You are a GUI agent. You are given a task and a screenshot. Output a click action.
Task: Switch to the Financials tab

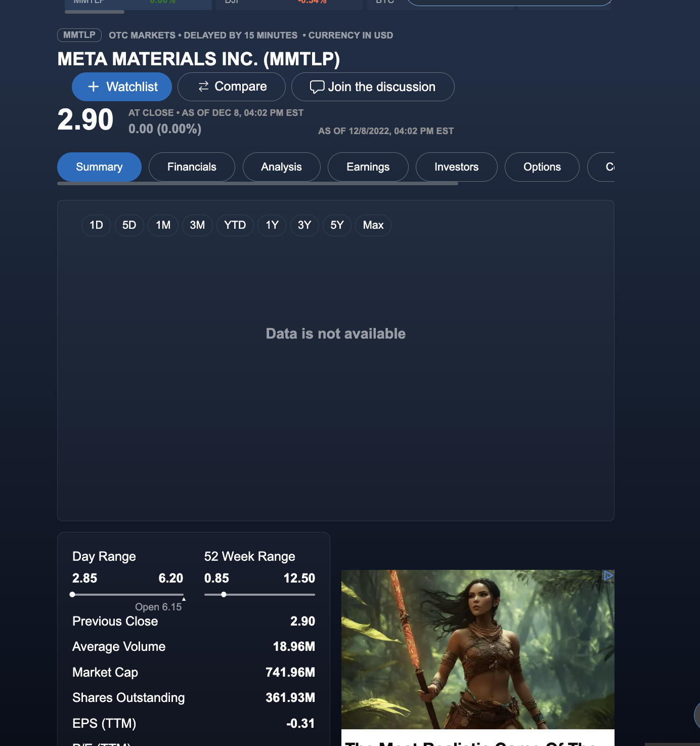click(192, 167)
